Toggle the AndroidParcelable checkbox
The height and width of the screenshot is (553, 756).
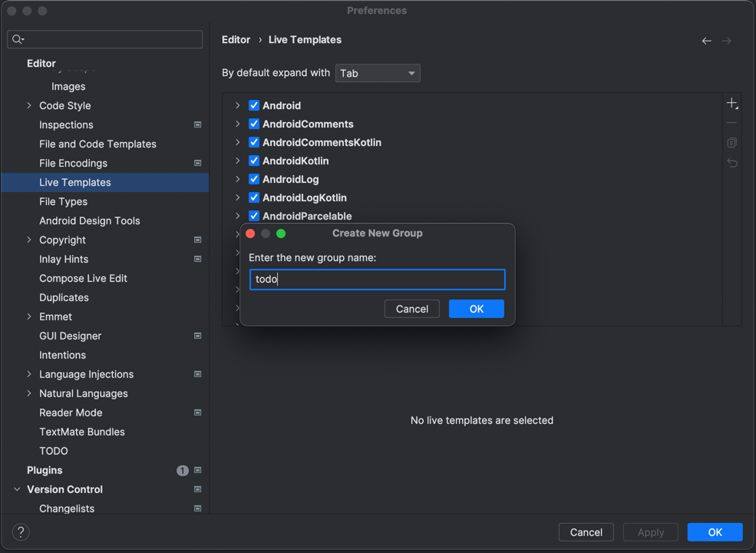(254, 216)
